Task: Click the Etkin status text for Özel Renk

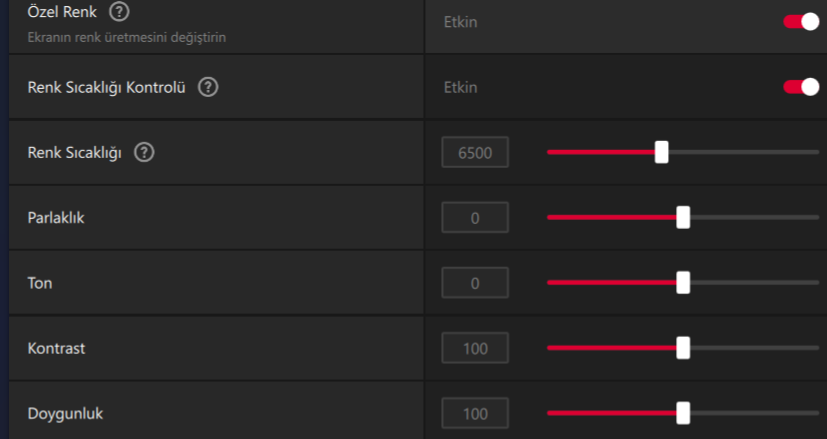Action: click(x=461, y=22)
